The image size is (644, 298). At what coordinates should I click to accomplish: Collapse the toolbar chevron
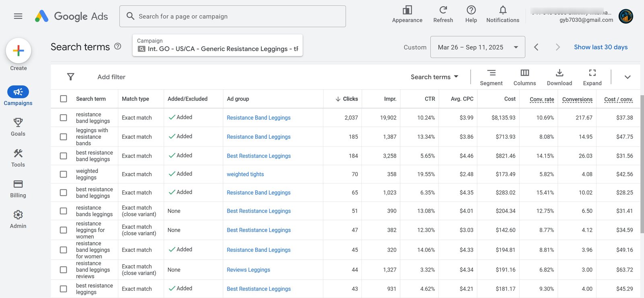(x=627, y=77)
